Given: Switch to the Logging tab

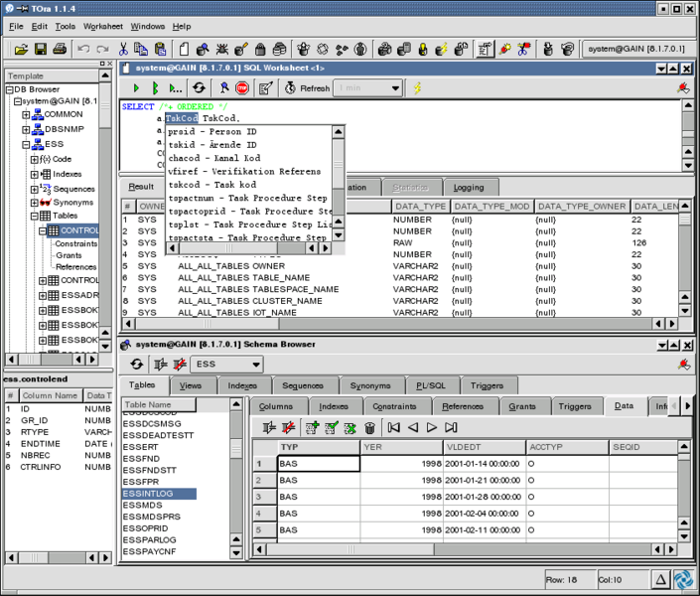Looking at the screenshot, I should point(469,188).
